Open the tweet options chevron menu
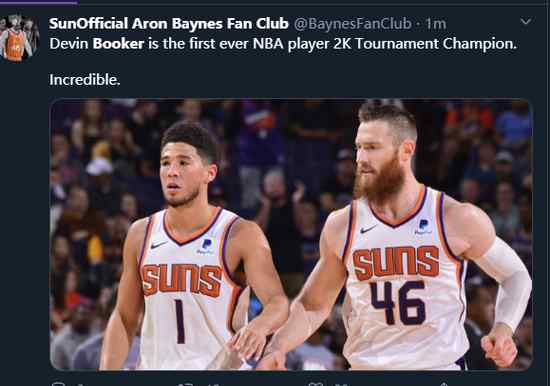The width and height of the screenshot is (550, 386). [525, 22]
